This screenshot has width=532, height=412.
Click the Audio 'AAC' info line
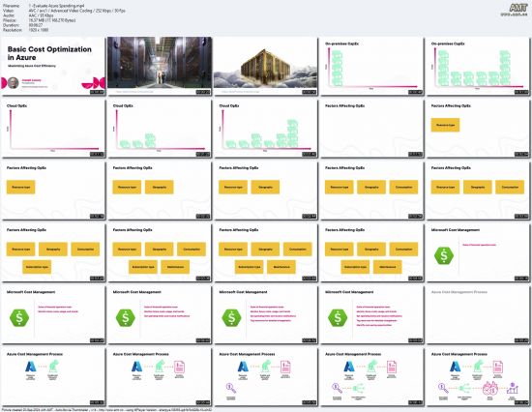pos(41,15)
